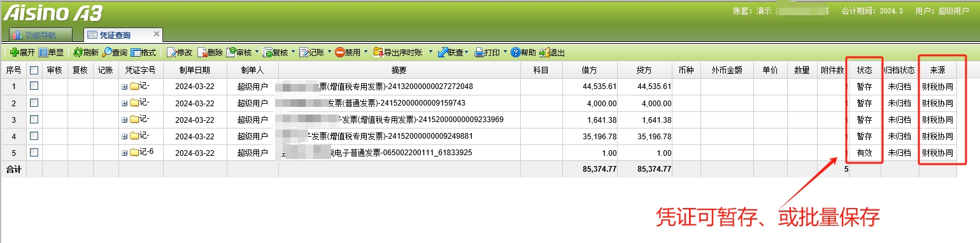Tick the checkbox of row 2

pyautogui.click(x=34, y=102)
